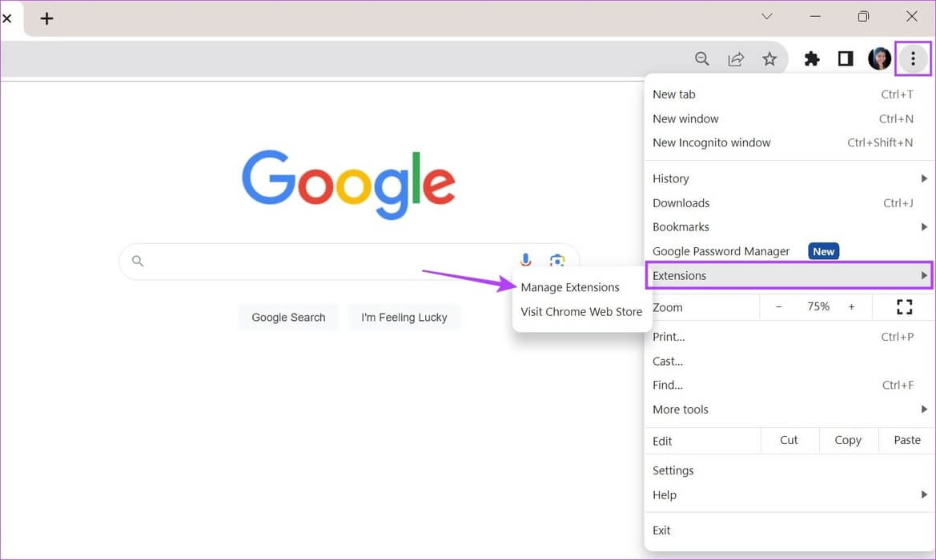Click the profile avatar picture
The height and width of the screenshot is (560, 936).
point(879,58)
